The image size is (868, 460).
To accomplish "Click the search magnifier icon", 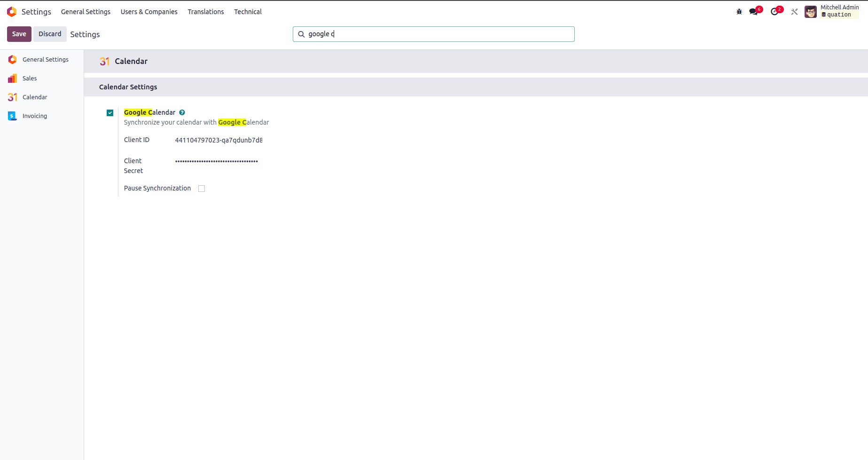I will click(x=301, y=34).
